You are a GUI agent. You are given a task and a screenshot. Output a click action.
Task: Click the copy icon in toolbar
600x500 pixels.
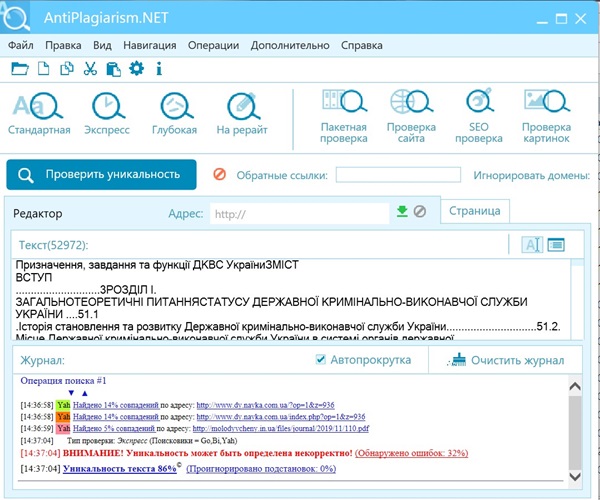[x=67, y=69]
